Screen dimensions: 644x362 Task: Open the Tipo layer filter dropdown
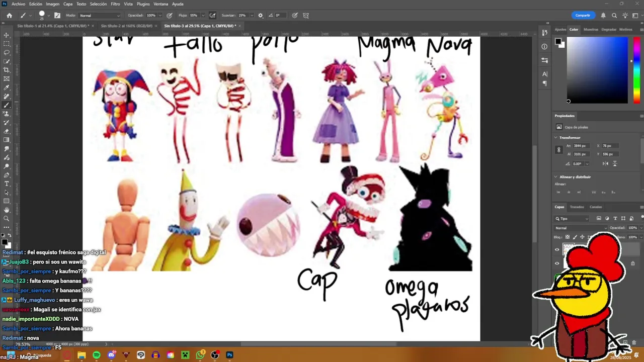pos(572,219)
